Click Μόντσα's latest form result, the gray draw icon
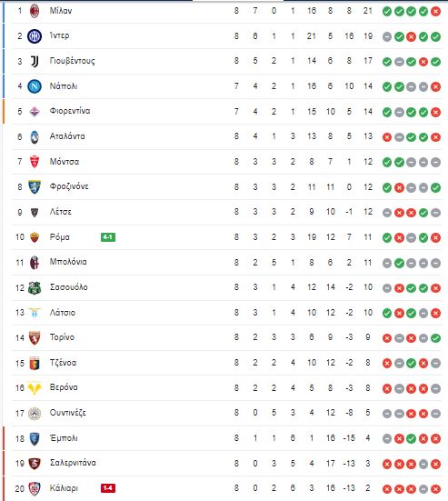Screen dimensions: 448x501 click(435, 163)
